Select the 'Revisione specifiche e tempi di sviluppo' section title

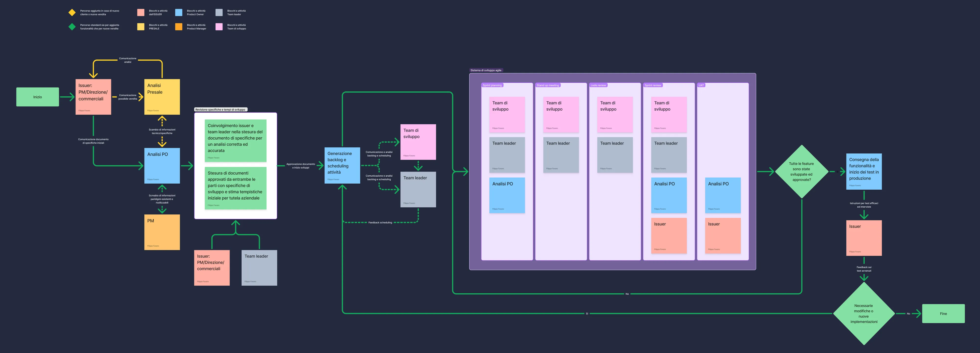[221, 110]
